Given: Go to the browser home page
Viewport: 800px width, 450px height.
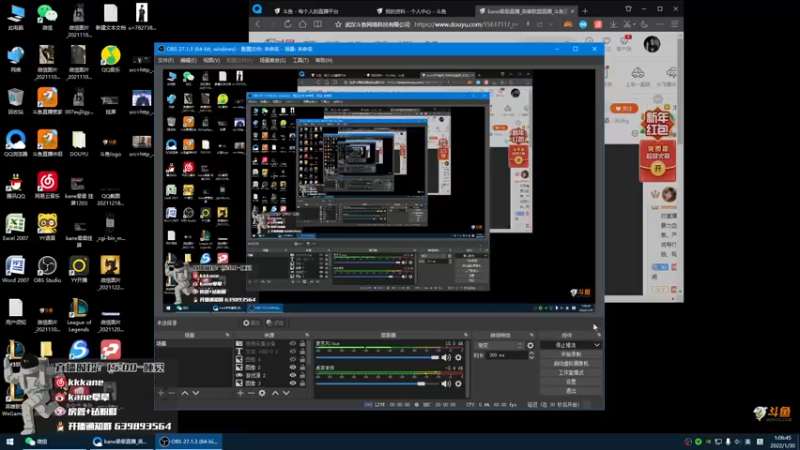Looking at the screenshot, I should 303,24.
